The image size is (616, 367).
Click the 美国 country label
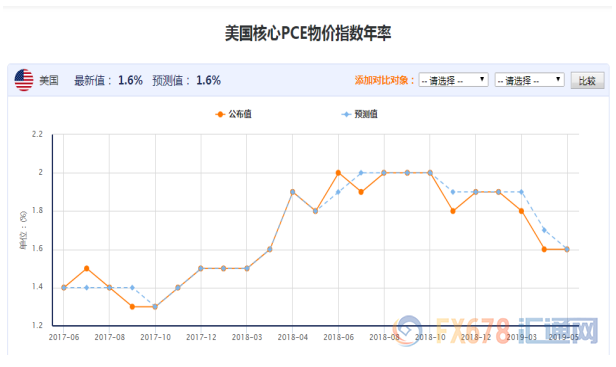[49, 81]
